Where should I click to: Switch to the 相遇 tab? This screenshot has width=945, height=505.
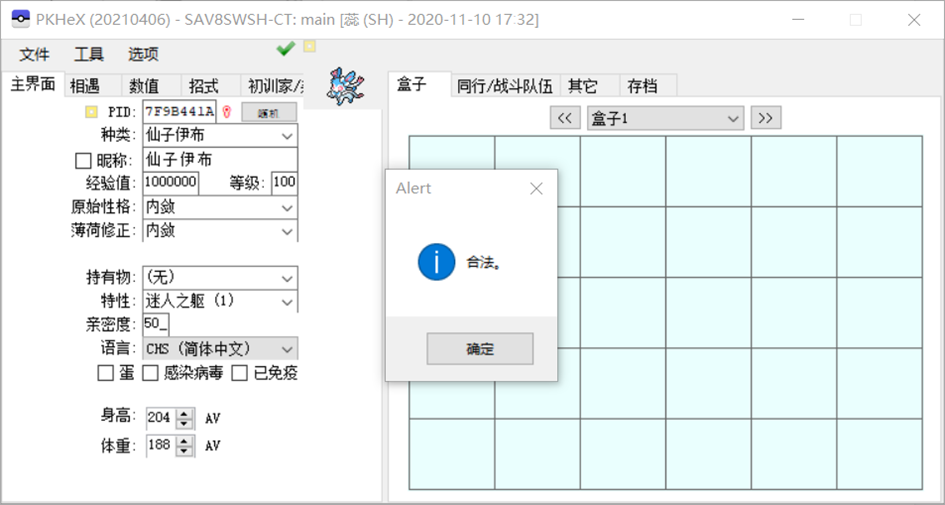pyautogui.click(x=92, y=86)
